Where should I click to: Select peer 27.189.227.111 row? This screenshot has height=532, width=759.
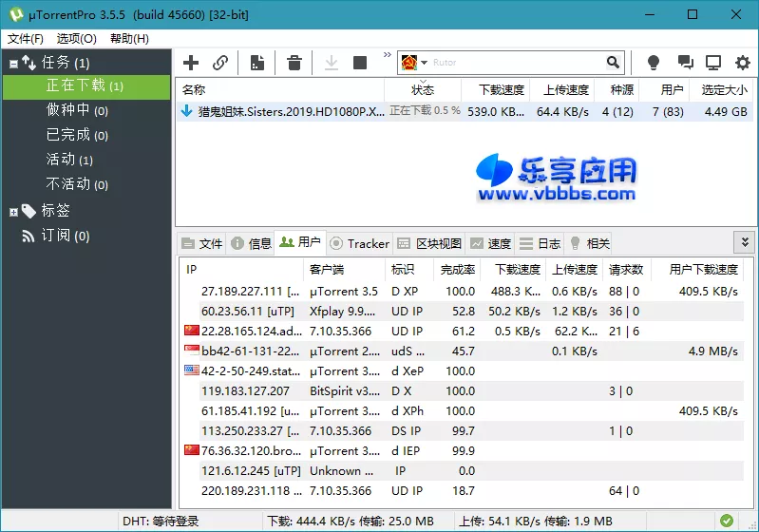click(462, 292)
